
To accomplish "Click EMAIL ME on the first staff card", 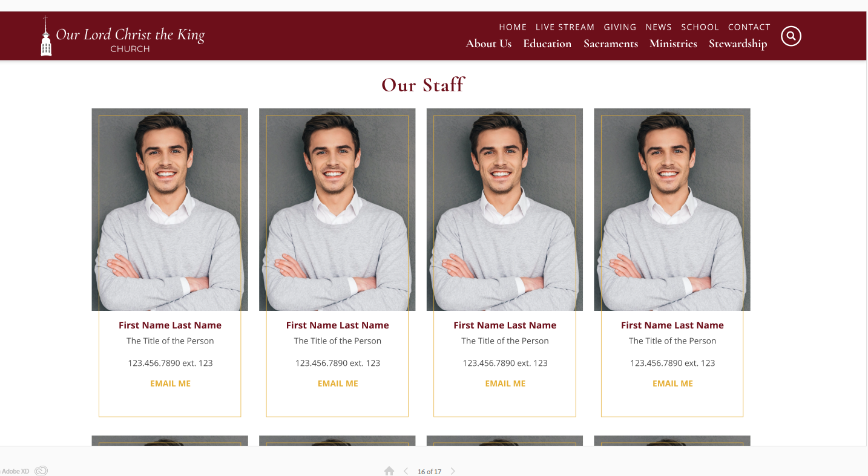I will pyautogui.click(x=170, y=383).
